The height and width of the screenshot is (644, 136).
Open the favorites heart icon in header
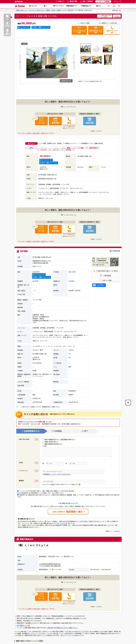[109, 6]
